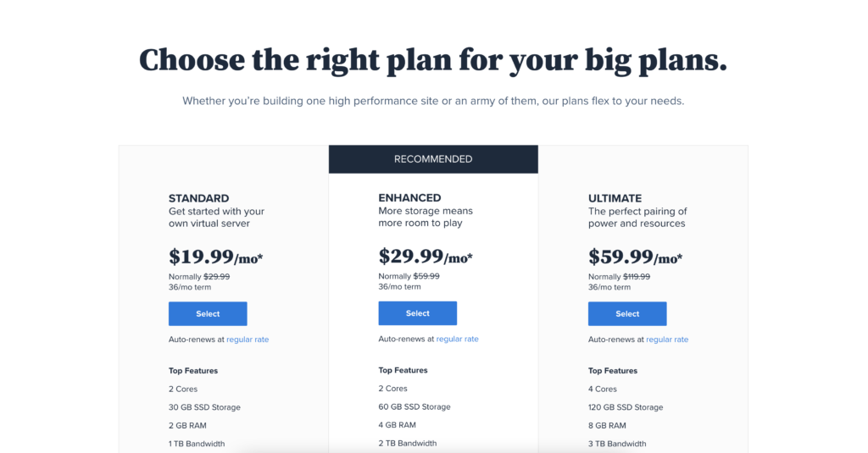Open regular rate link under Standard plan
The width and height of the screenshot is (868, 453).
coord(248,340)
